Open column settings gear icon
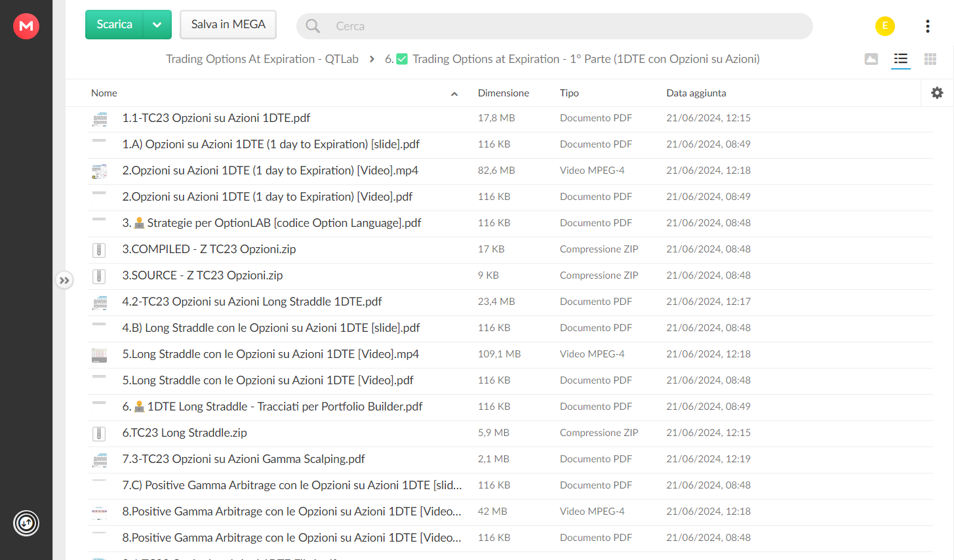954x560 pixels. (937, 93)
